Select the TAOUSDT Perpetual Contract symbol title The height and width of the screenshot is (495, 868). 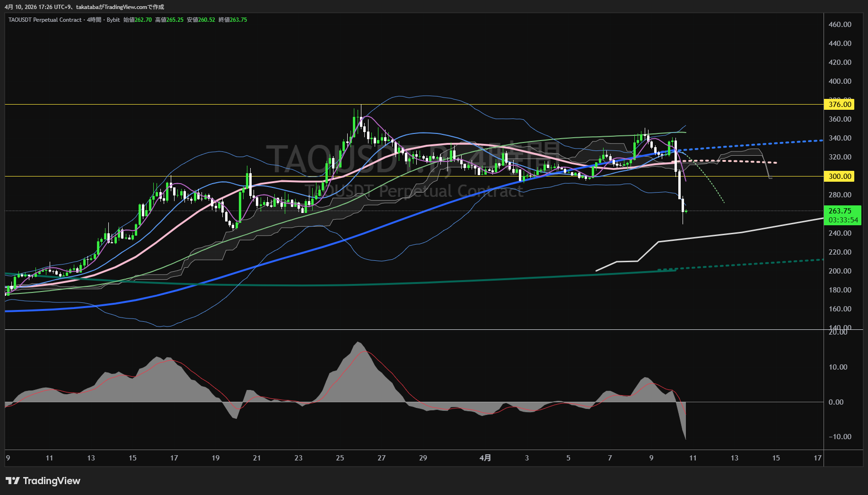click(x=45, y=20)
